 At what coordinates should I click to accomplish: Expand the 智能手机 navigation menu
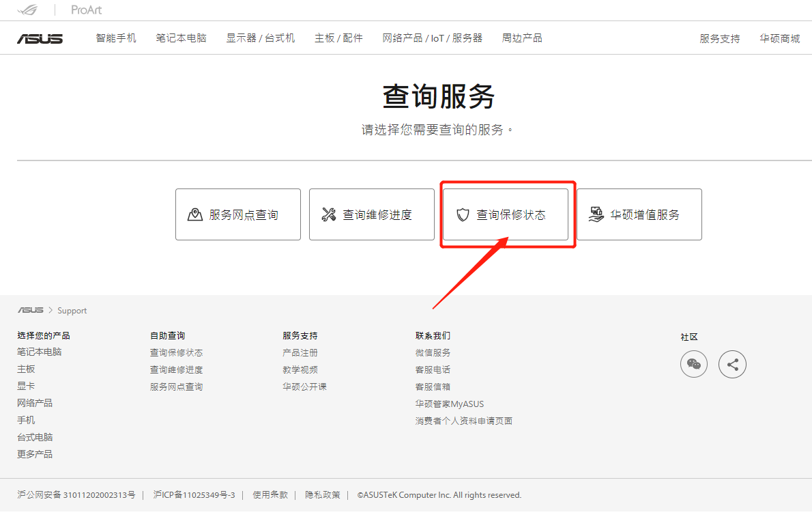[116, 38]
